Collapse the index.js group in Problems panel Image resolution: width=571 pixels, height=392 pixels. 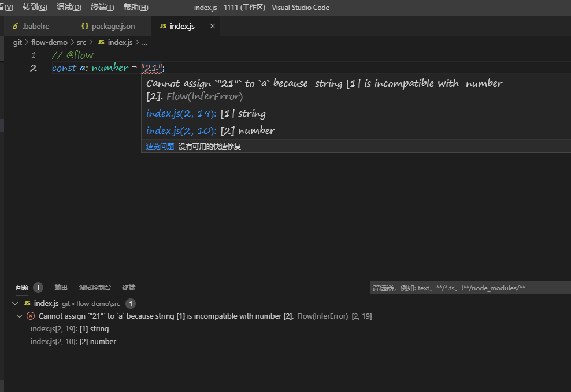click(x=15, y=304)
